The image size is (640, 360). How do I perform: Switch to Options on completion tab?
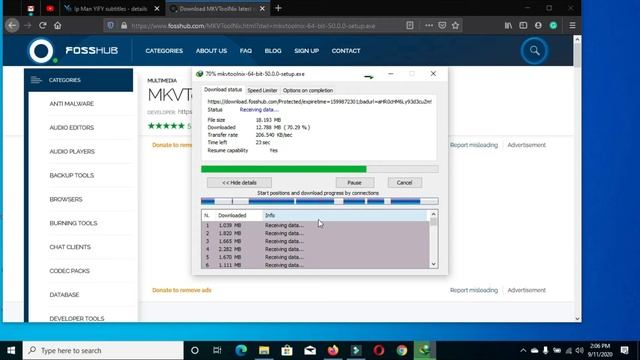(x=308, y=90)
